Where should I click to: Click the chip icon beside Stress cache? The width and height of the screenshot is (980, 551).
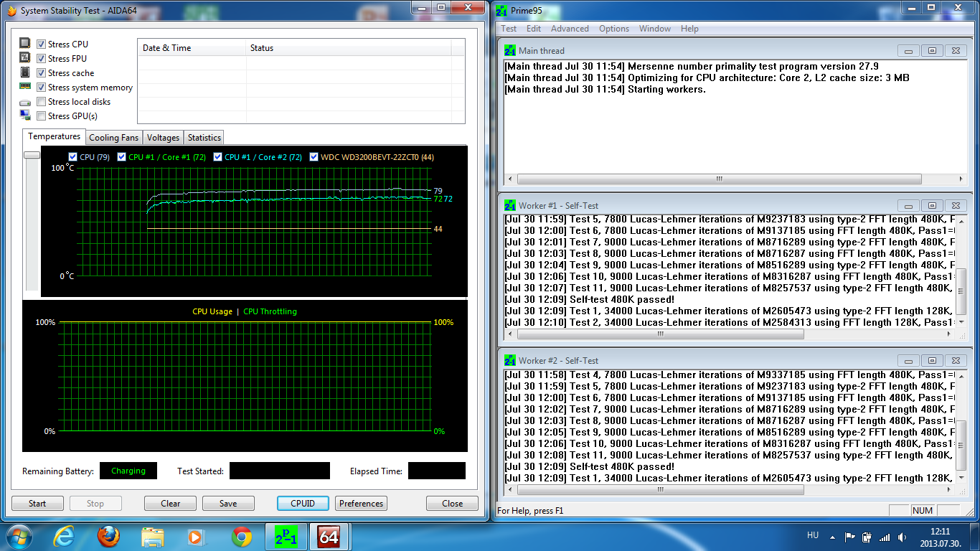point(25,72)
